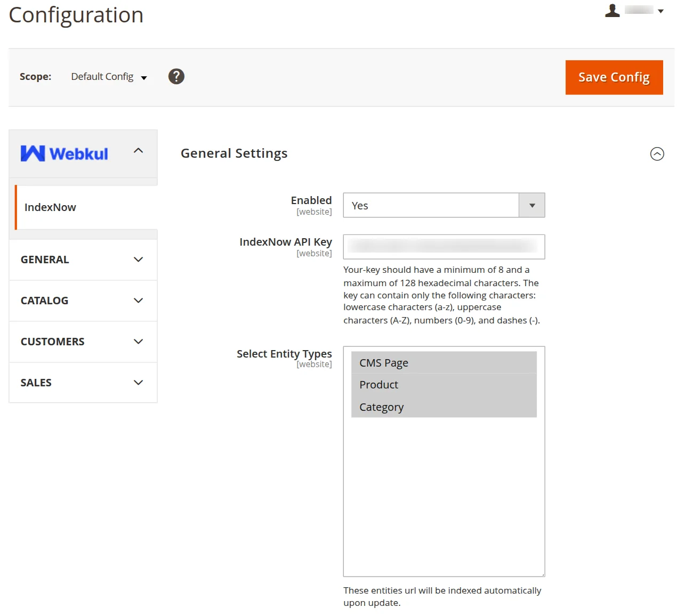Open the user account icon menu
The width and height of the screenshot is (693, 616).
coord(613,11)
